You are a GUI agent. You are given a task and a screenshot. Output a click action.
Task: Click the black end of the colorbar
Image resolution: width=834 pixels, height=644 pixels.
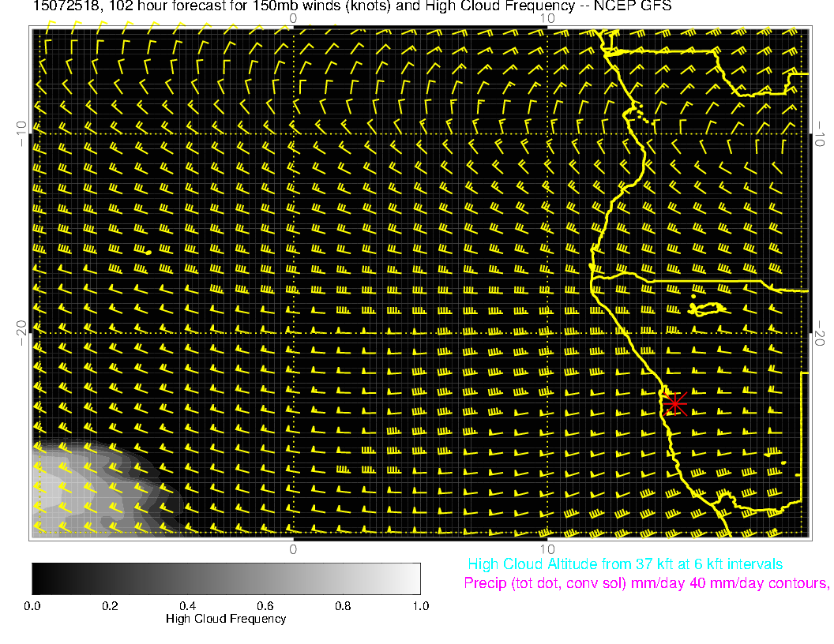(x=39, y=578)
